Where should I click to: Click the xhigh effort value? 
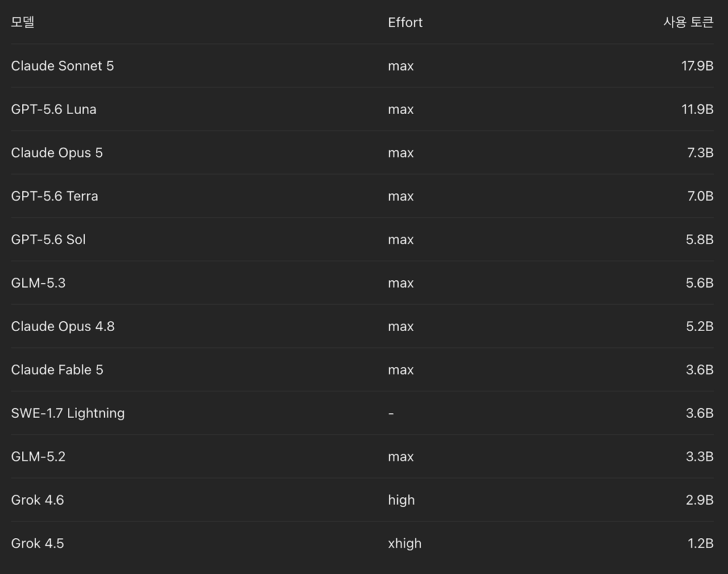pyautogui.click(x=405, y=543)
